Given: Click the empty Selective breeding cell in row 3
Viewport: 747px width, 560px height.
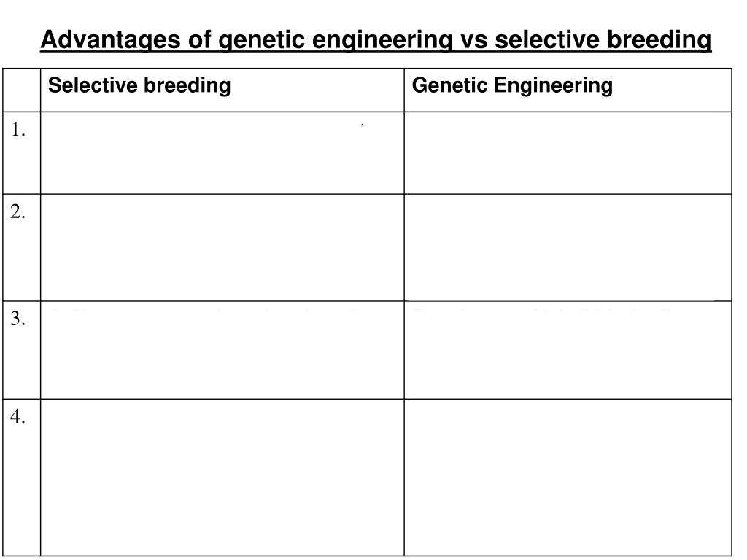Looking at the screenshot, I should [222, 350].
